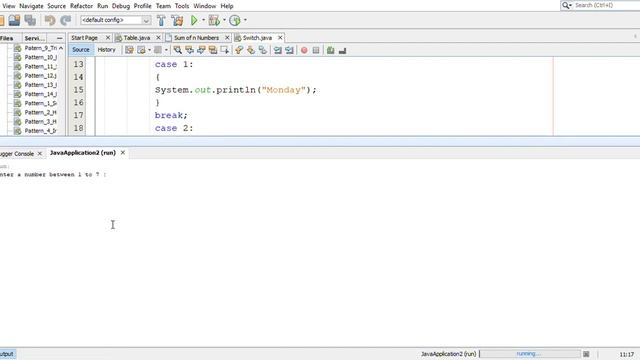The height and width of the screenshot is (360, 640).
Task: Click Find Previous Occurrence icon
Action: [189, 50]
